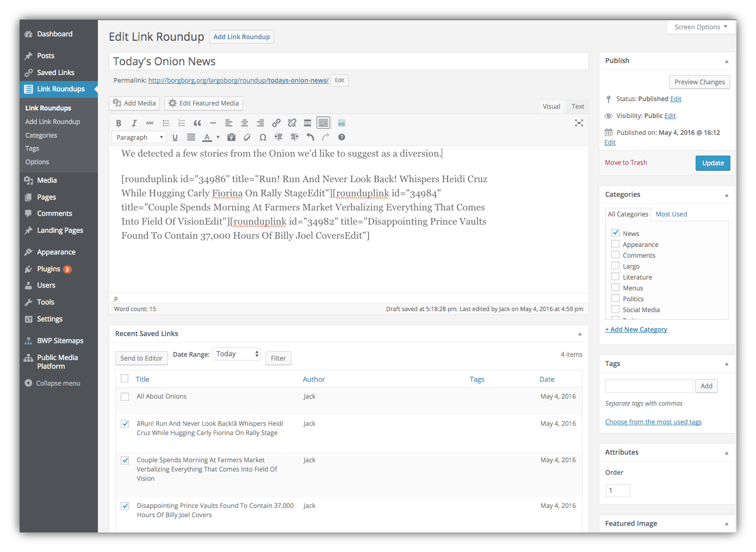Switch editor to the Text tab
Image resolution: width=756 pixels, height=552 pixels.
tap(578, 107)
